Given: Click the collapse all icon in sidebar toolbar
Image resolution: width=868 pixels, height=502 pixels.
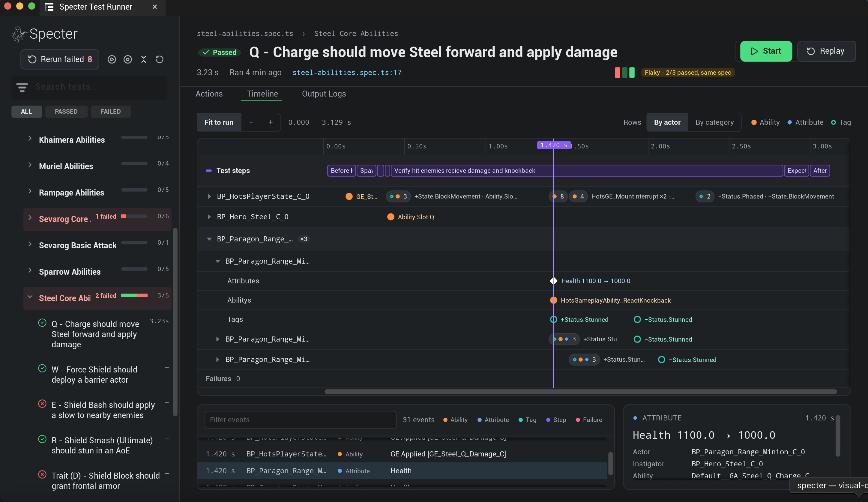Looking at the screenshot, I should (144, 59).
